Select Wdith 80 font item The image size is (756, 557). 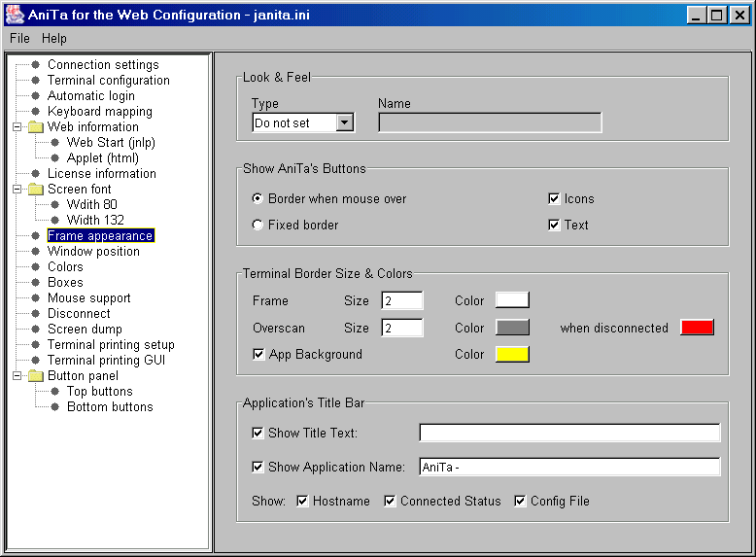(x=92, y=204)
